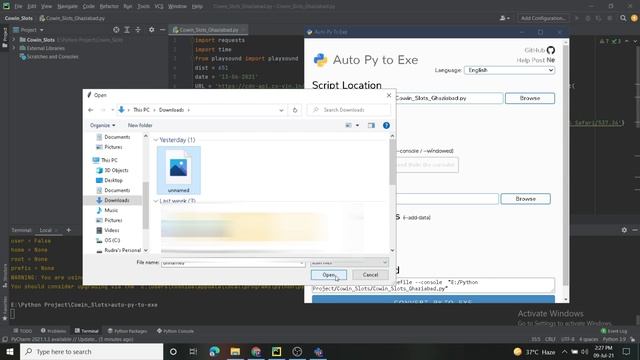Viewport: 640px width, 360px height.
Task: Open the Refactor menu in PyCharm
Action: (109, 7)
